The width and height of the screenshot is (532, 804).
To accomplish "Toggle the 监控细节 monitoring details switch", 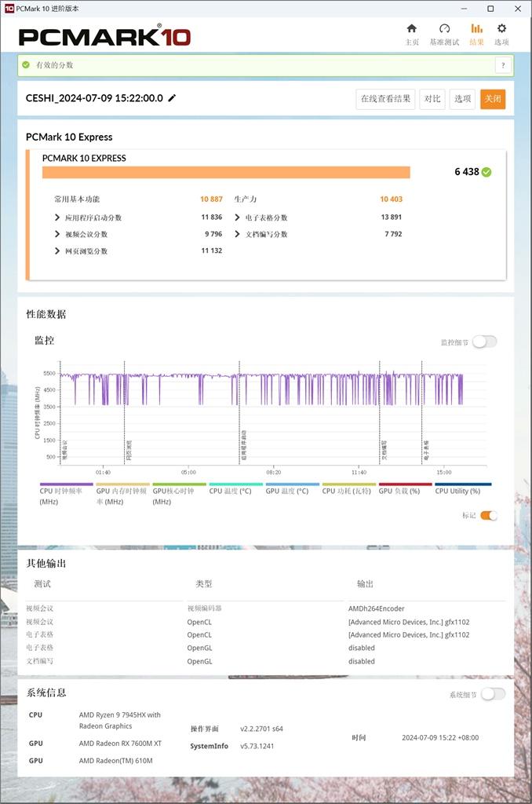I will point(484,342).
